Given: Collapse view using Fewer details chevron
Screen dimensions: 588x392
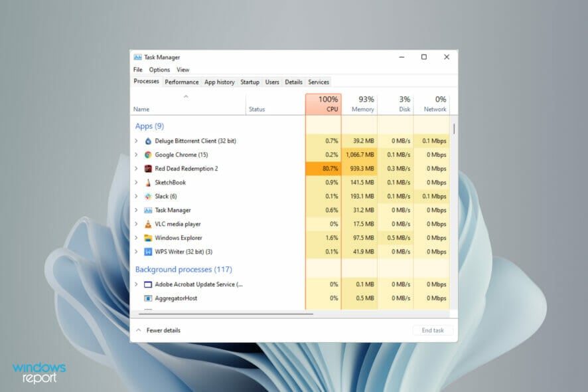Looking at the screenshot, I should pyautogui.click(x=139, y=330).
